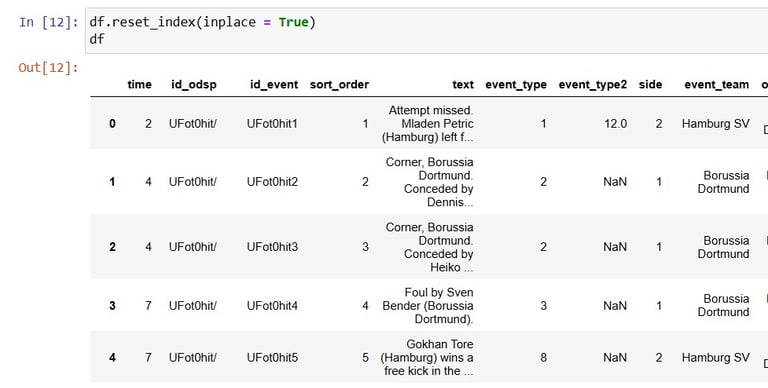Click the Foul by Sven Bender cell
768x388 pixels.
point(428,306)
